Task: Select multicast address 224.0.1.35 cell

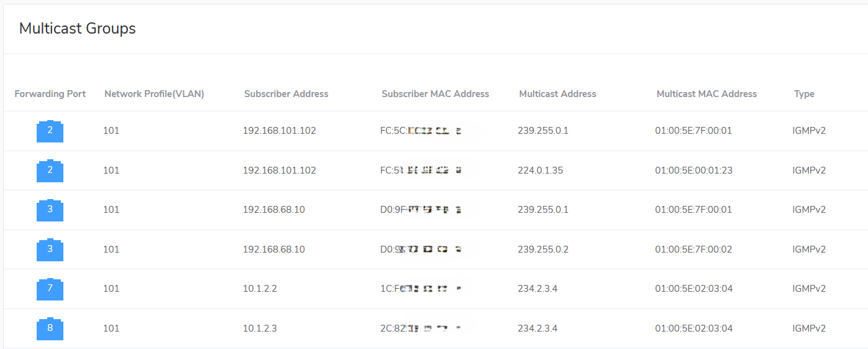Action: 541,170
